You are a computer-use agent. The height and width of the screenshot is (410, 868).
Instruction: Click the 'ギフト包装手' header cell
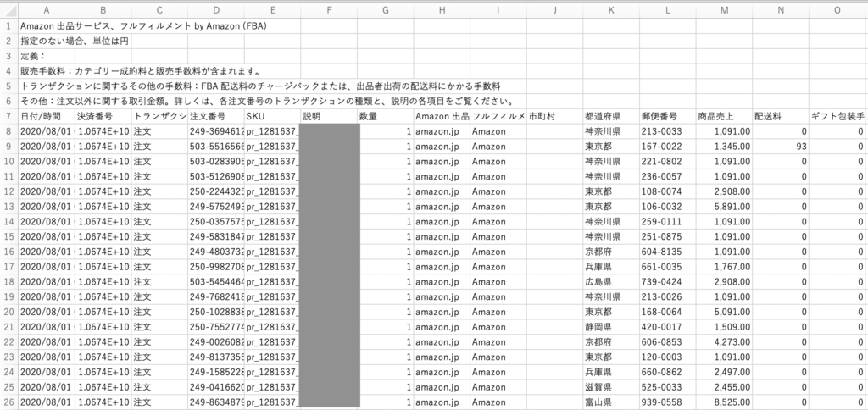point(837,116)
